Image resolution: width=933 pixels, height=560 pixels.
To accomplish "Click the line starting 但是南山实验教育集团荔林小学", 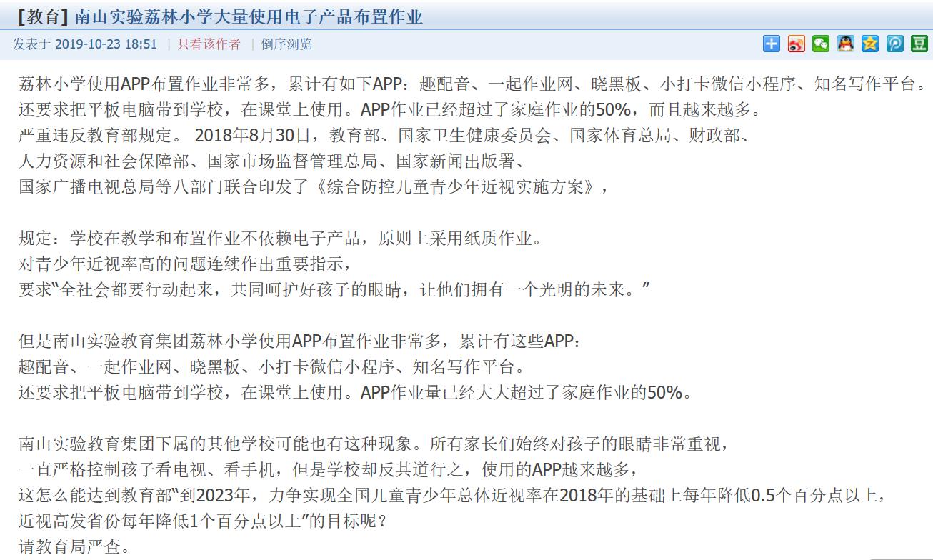I will point(300,341).
